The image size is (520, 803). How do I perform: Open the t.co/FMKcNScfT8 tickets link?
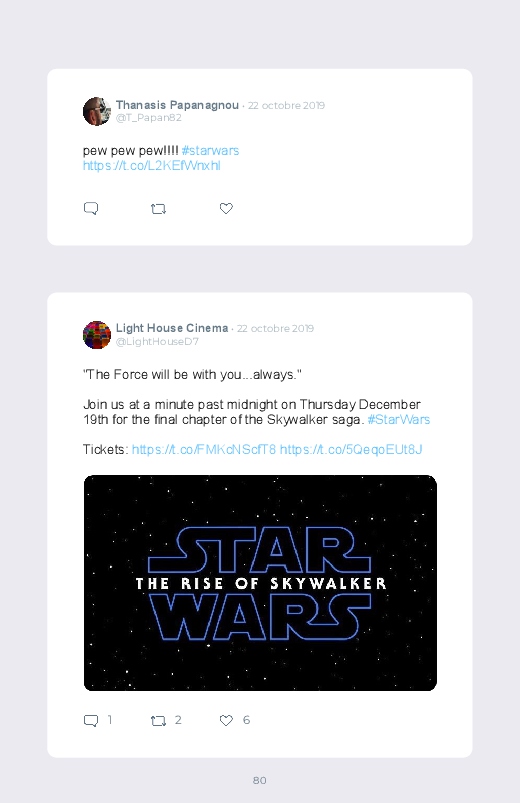click(204, 449)
